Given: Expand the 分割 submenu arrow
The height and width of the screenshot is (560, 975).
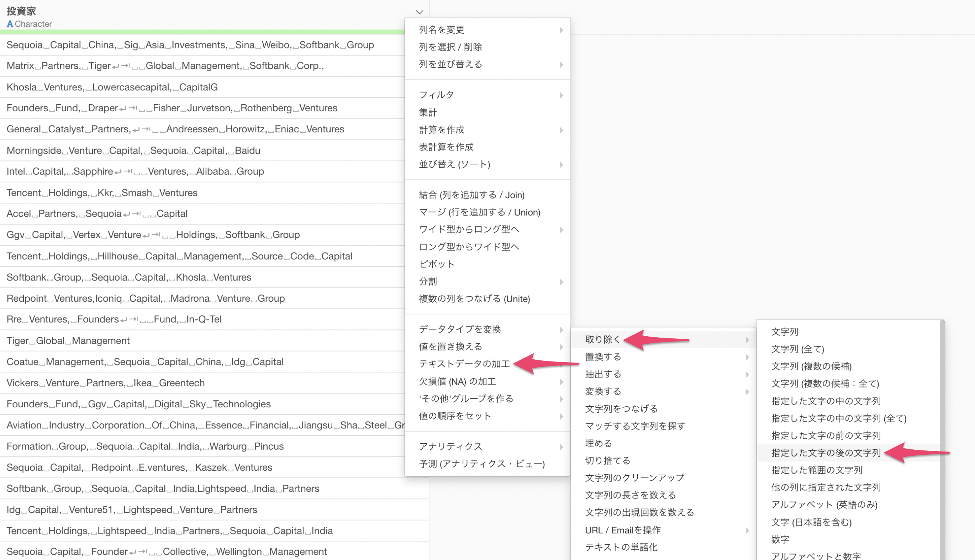Looking at the screenshot, I should tap(561, 282).
